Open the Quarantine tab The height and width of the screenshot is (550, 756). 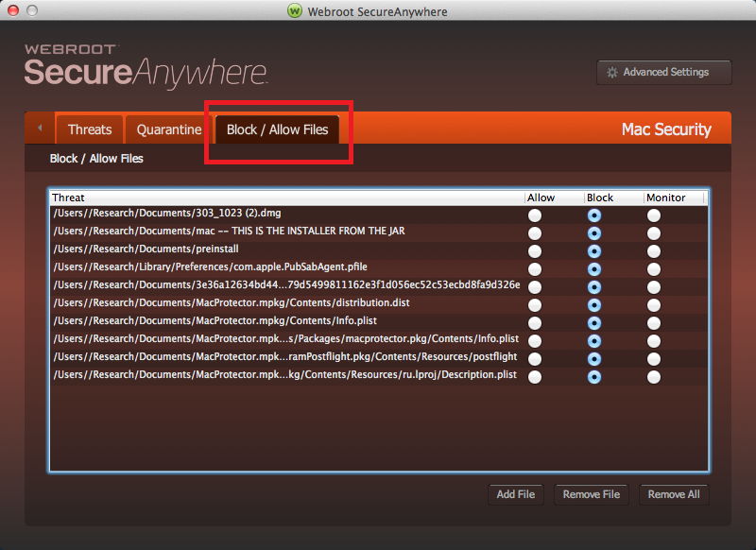click(169, 129)
